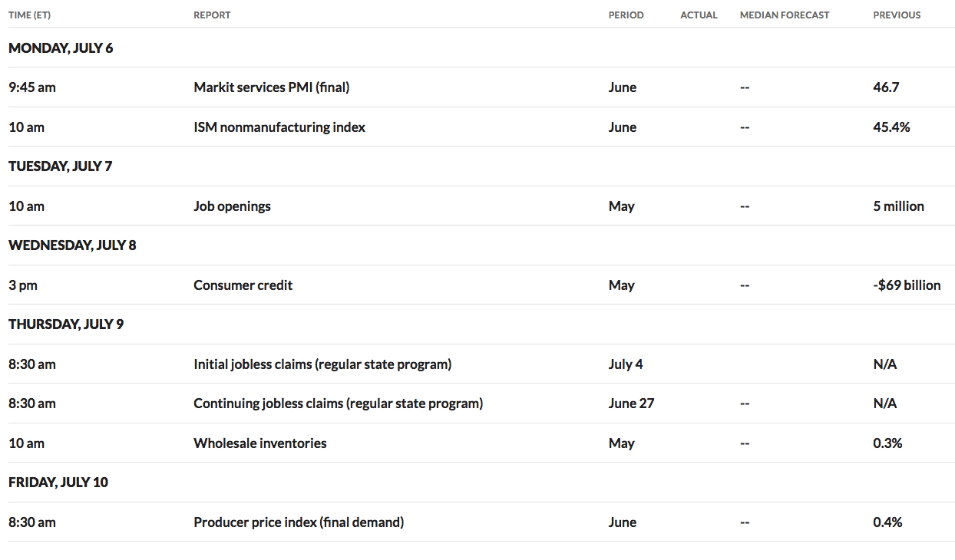955x560 pixels.
Task: Click the 5 million previous value
Action: click(x=898, y=206)
